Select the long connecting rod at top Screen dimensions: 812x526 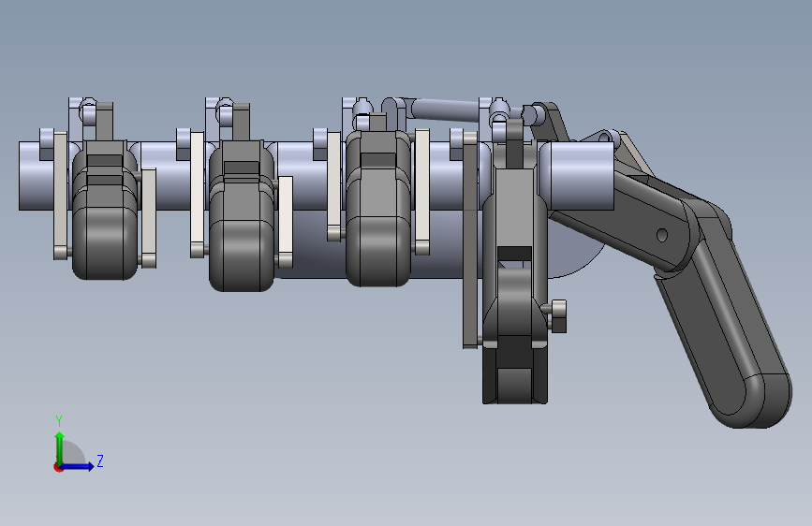click(446, 110)
